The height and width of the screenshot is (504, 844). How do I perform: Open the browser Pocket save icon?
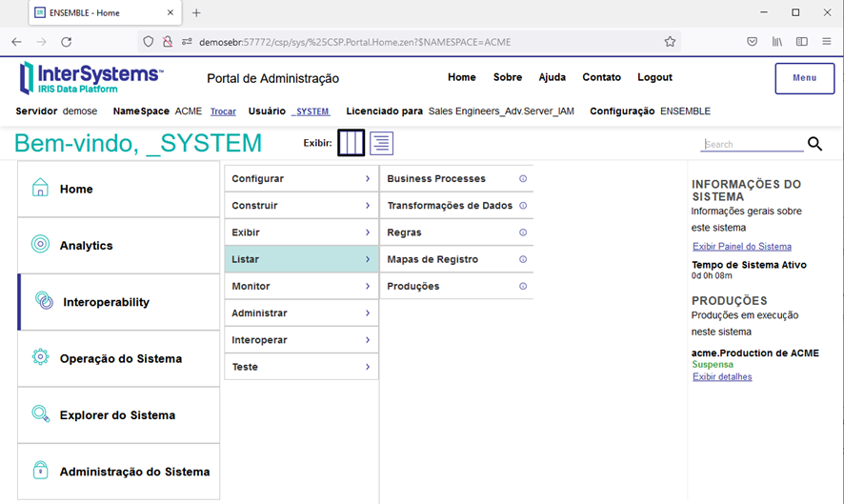point(752,42)
